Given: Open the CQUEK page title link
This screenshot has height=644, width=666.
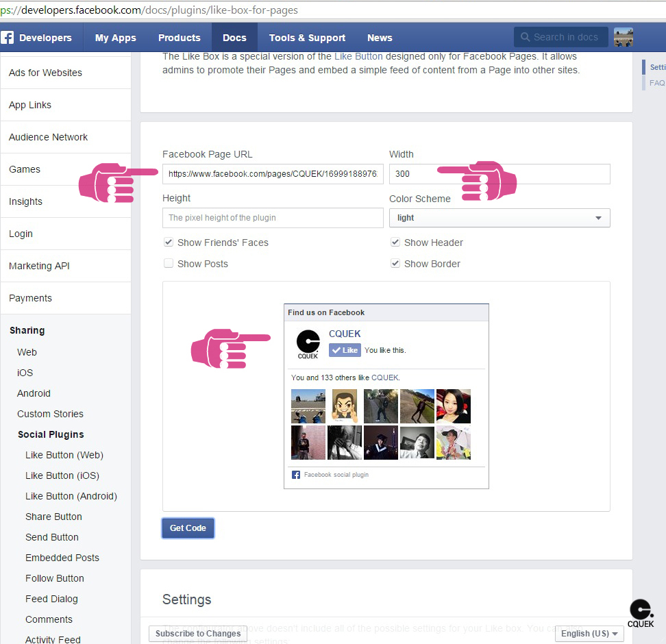Looking at the screenshot, I should pos(345,334).
